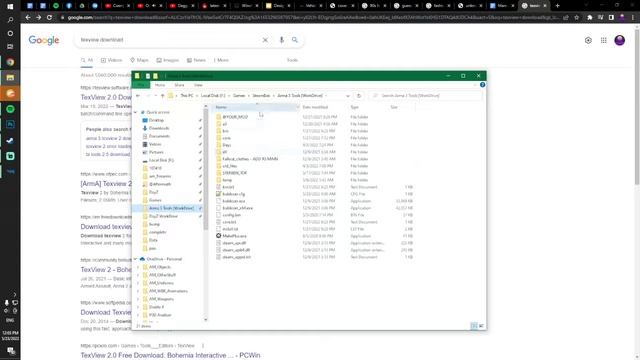Open the Explorer View ribbon tab
The image size is (640, 360).
pos(198,85)
